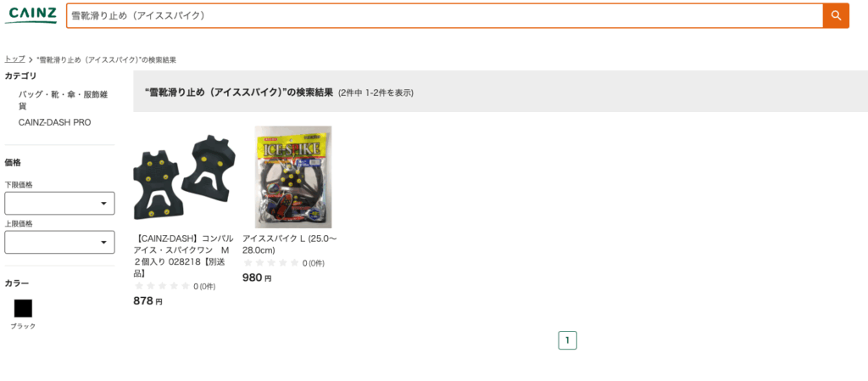The height and width of the screenshot is (381, 868).
Task: Click the 下限価格 dropdown arrow
Action: 103,204
